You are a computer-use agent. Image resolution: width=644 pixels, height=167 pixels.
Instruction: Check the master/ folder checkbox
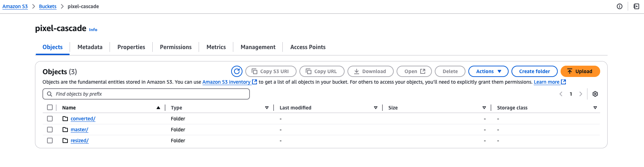pos(50,130)
